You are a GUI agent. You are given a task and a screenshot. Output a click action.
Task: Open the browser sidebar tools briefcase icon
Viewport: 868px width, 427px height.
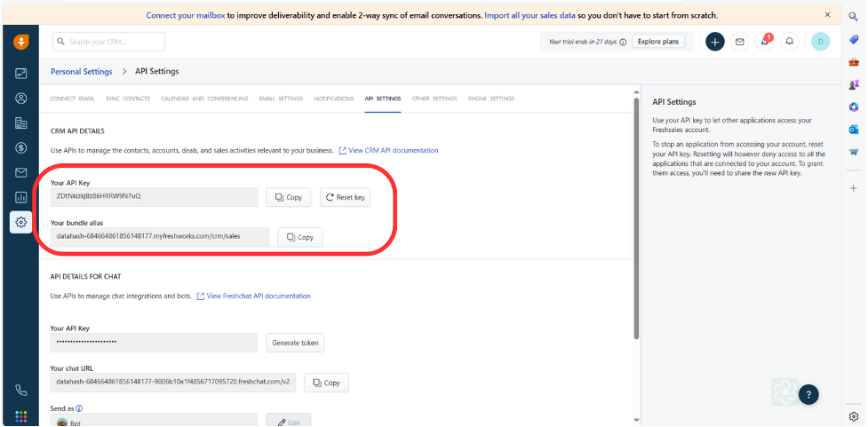tap(853, 62)
